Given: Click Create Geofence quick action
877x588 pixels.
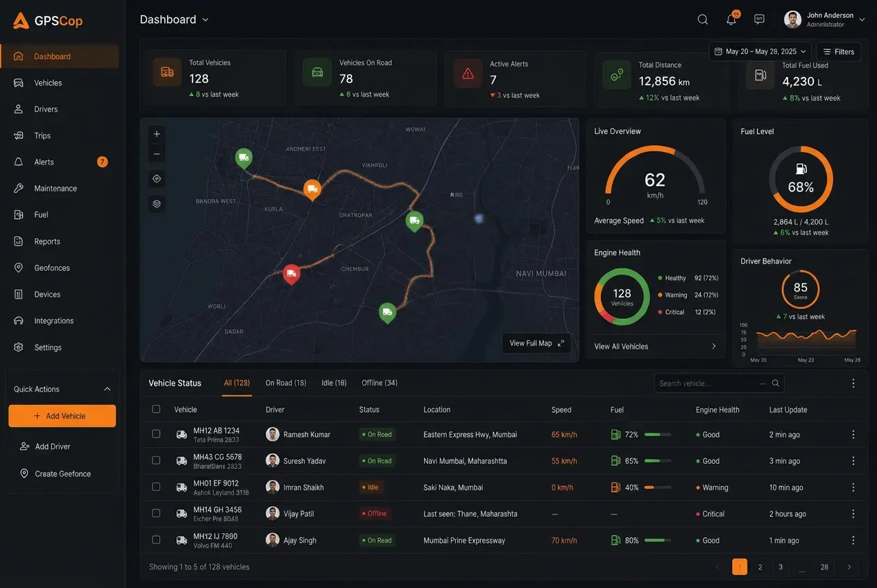Looking at the screenshot, I should (x=56, y=474).
